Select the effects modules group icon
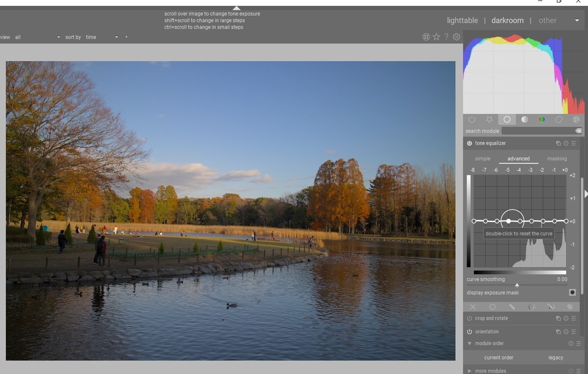Viewport: 588px width, 374px height. point(576,119)
